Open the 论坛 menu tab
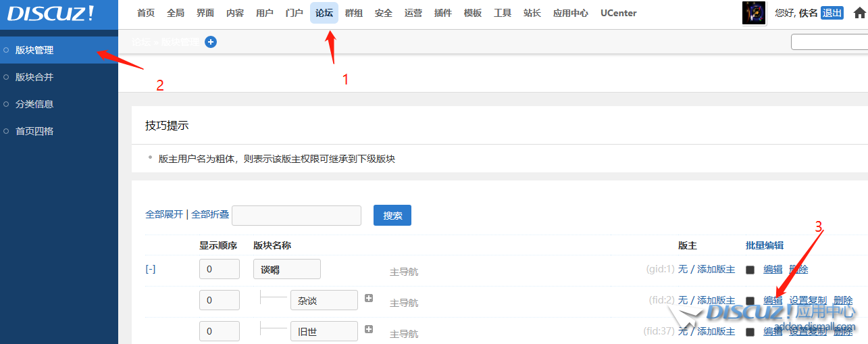868x344 pixels. [324, 13]
